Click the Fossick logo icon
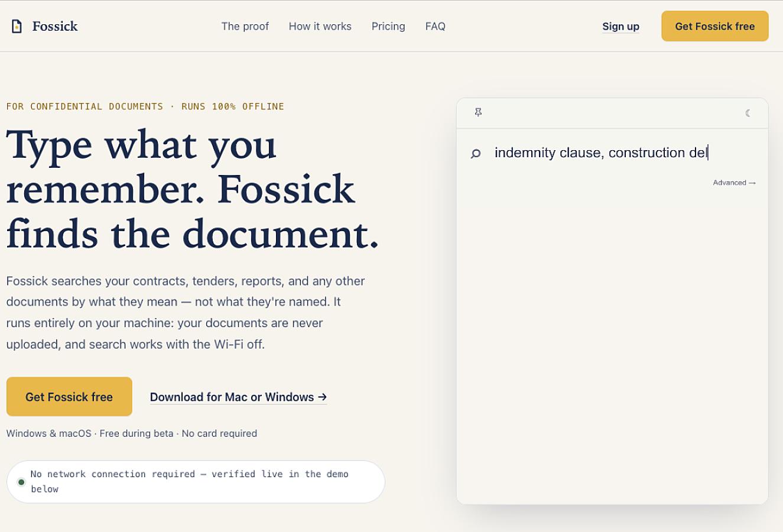This screenshot has height=532, width=783. (x=17, y=26)
